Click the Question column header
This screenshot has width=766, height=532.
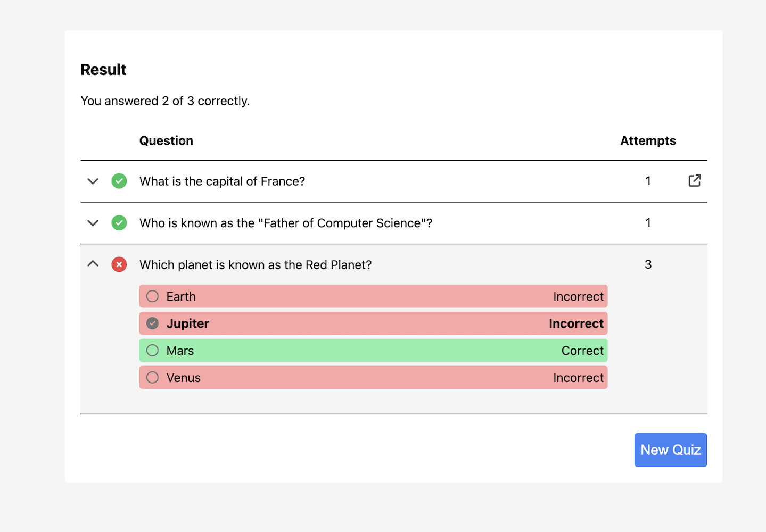[x=166, y=141]
